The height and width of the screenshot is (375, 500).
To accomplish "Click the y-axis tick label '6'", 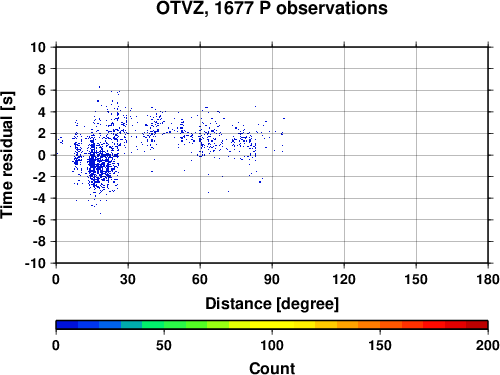I will click(42, 90).
